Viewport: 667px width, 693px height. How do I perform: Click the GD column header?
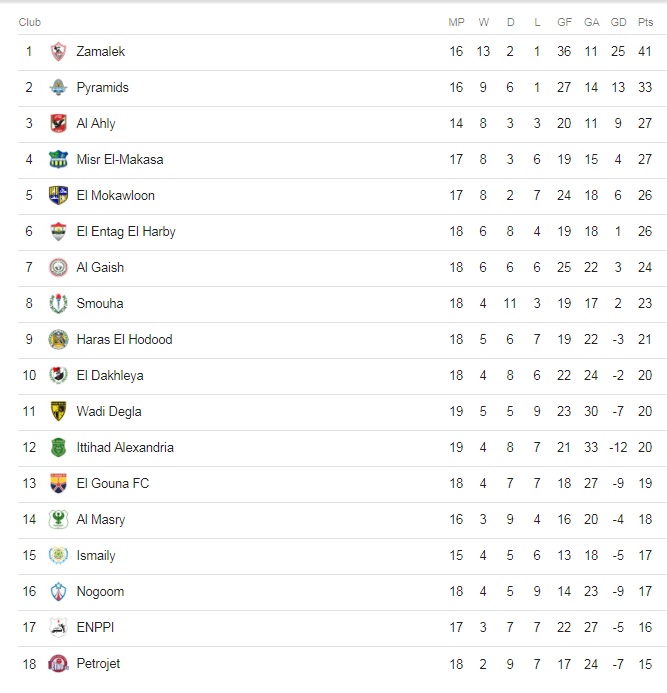click(618, 22)
